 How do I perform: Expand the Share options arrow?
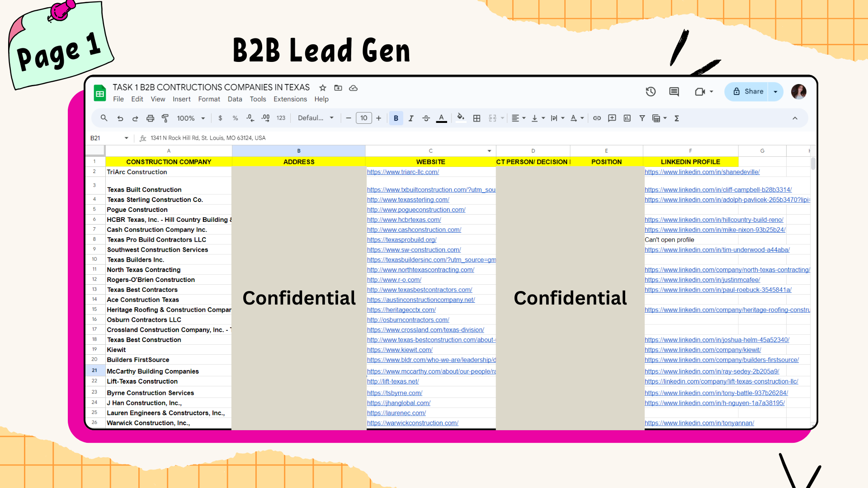pyautogui.click(x=776, y=92)
